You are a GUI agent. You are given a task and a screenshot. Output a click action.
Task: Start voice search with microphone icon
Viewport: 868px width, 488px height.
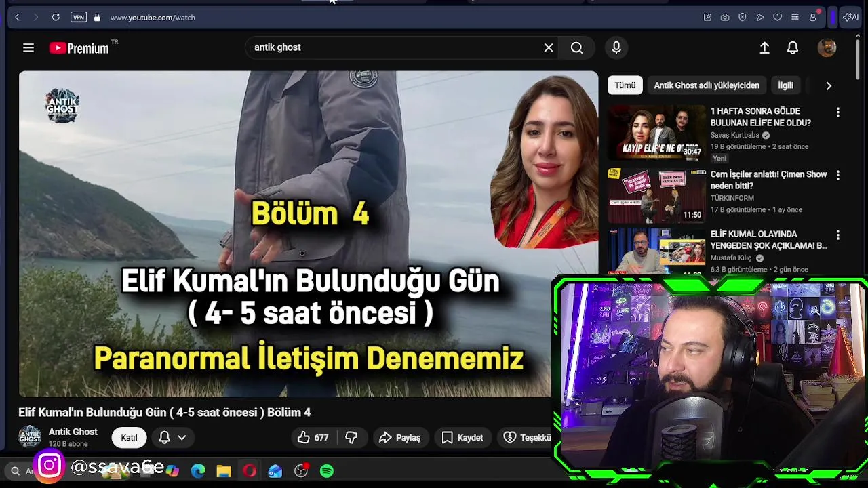coord(616,47)
